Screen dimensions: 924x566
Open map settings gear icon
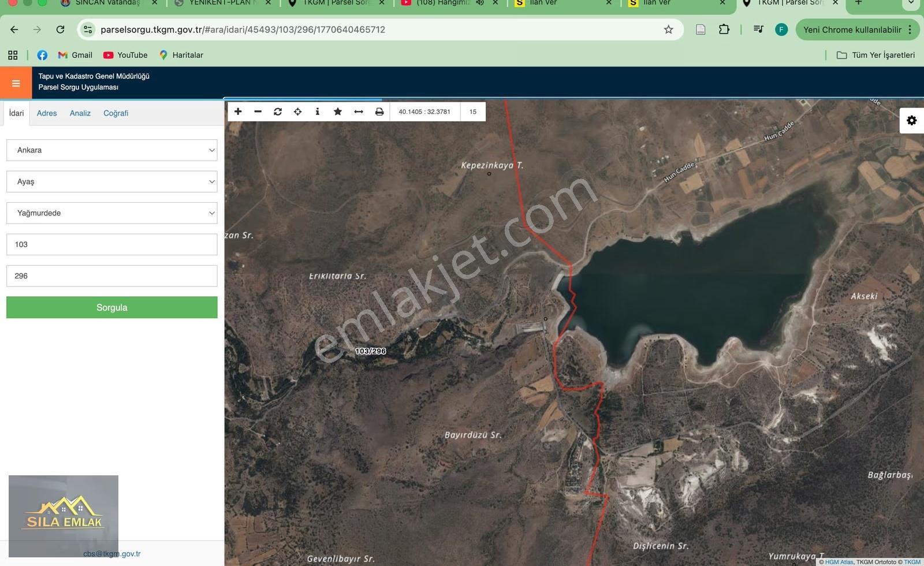click(912, 120)
